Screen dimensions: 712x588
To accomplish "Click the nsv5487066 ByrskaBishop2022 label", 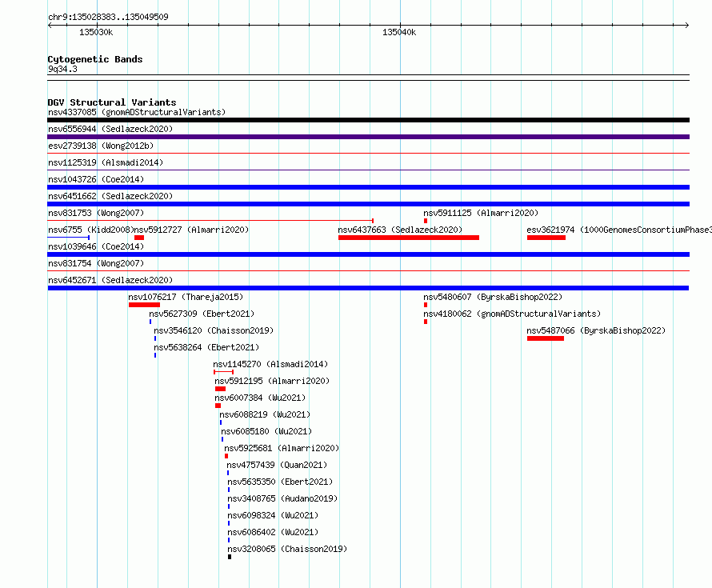I will click(x=596, y=330).
